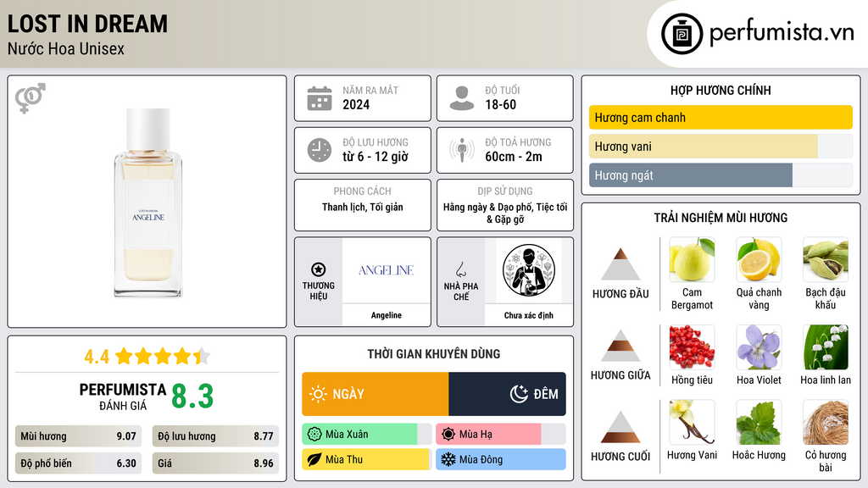The height and width of the screenshot is (488, 868).
Task: Click the Hương đầu pyramid icon
Action: 620,264
